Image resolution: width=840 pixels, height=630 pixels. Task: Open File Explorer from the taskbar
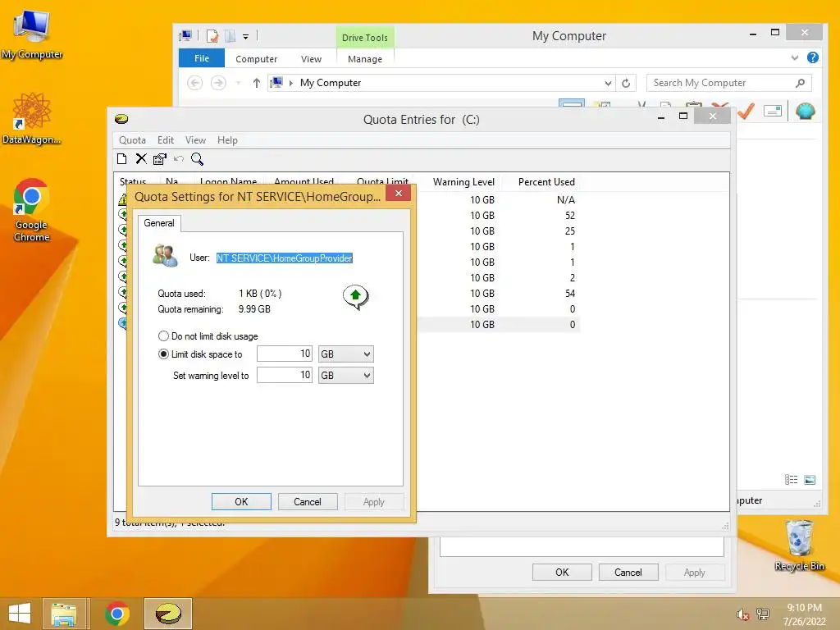64,614
